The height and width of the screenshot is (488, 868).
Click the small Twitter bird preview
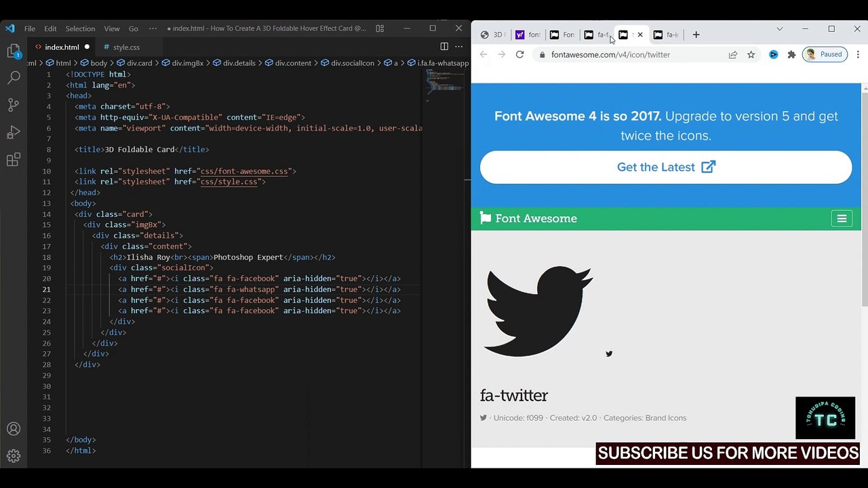tap(609, 353)
